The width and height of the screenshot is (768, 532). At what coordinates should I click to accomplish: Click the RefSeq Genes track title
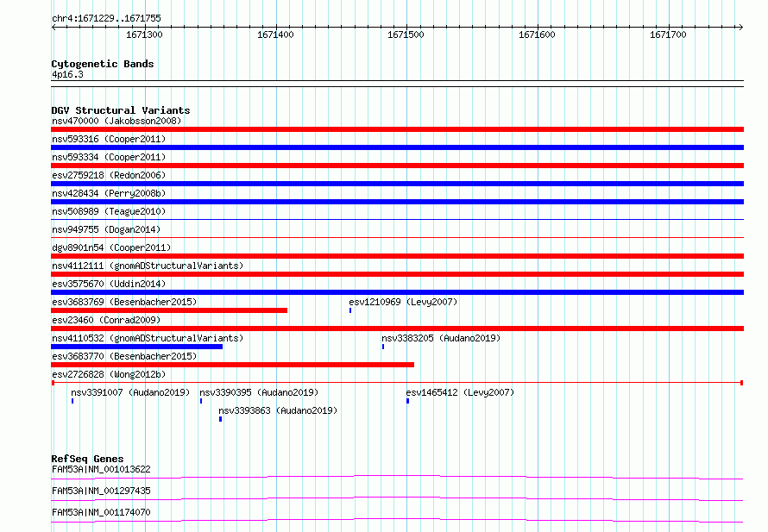pyautogui.click(x=87, y=459)
